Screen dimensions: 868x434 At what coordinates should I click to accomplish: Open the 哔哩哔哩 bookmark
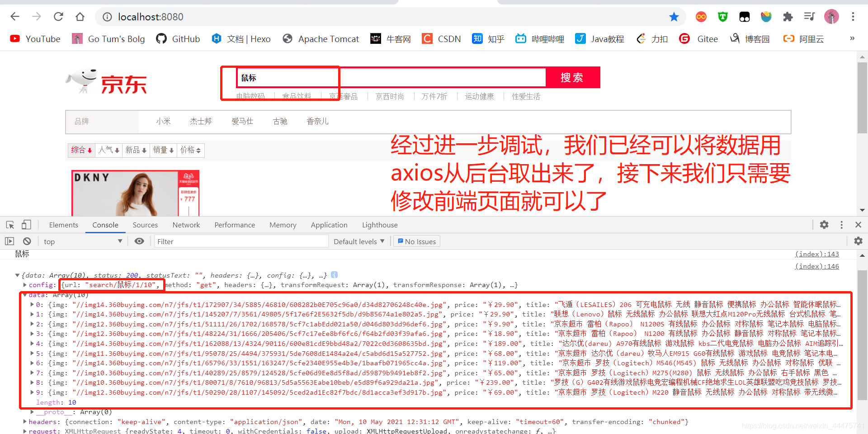(540, 39)
